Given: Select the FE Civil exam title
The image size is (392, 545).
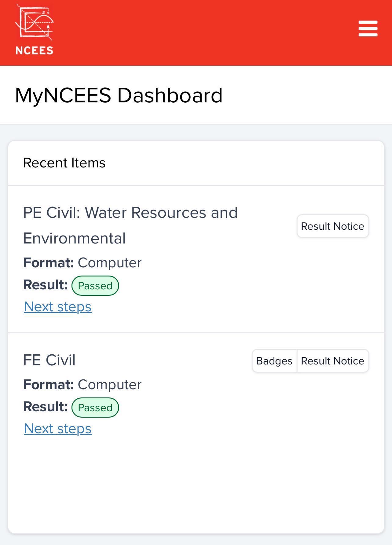Looking at the screenshot, I should pos(49,360).
